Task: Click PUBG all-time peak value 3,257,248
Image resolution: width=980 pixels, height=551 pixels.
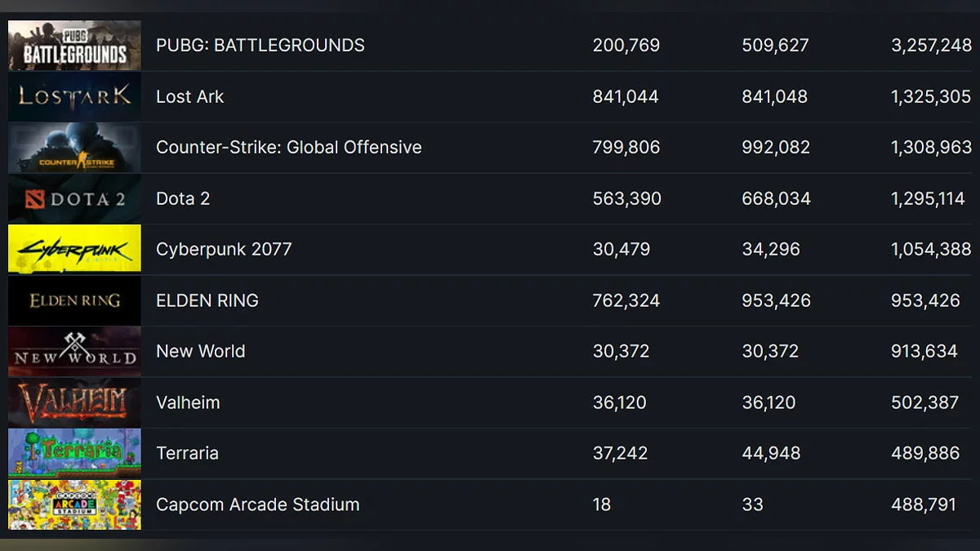Action: [x=931, y=46]
